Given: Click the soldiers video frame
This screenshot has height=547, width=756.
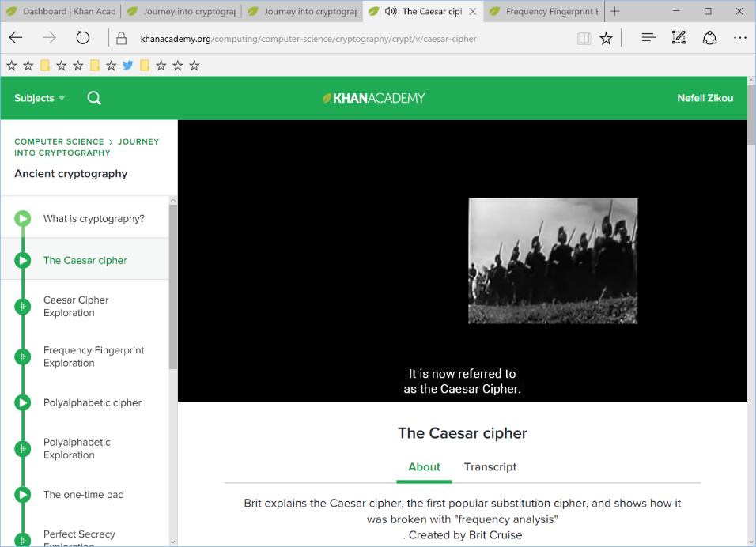Looking at the screenshot, I should (x=553, y=261).
